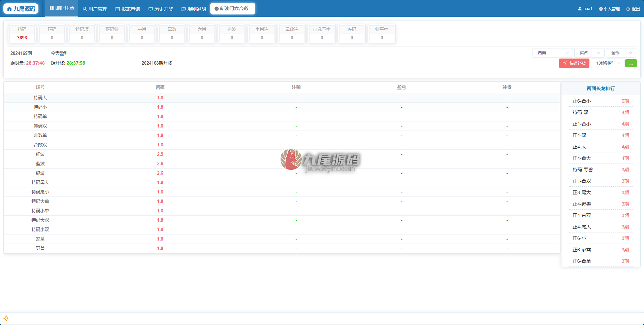Click the 补货 column header

507,87
